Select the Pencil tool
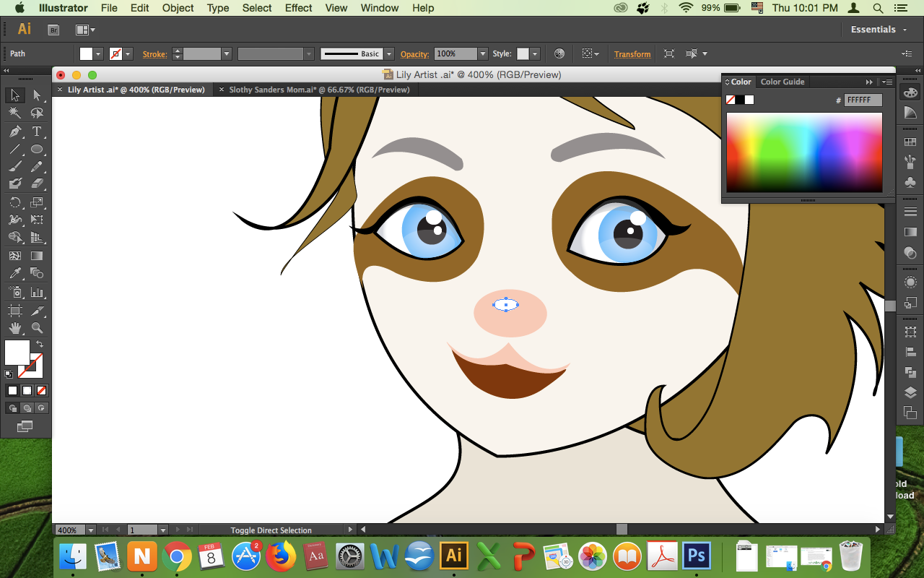Screen dimensions: 924x578 point(37,167)
